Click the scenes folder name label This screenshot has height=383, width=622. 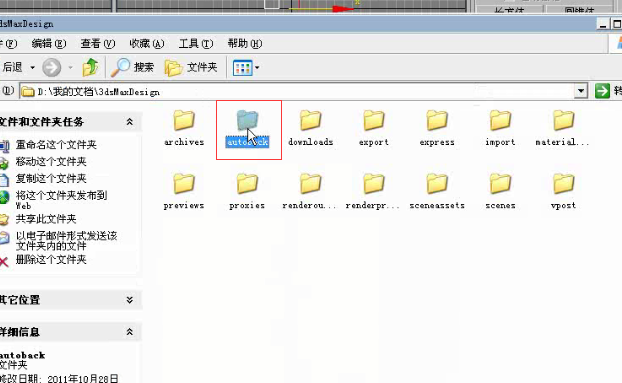coord(500,205)
